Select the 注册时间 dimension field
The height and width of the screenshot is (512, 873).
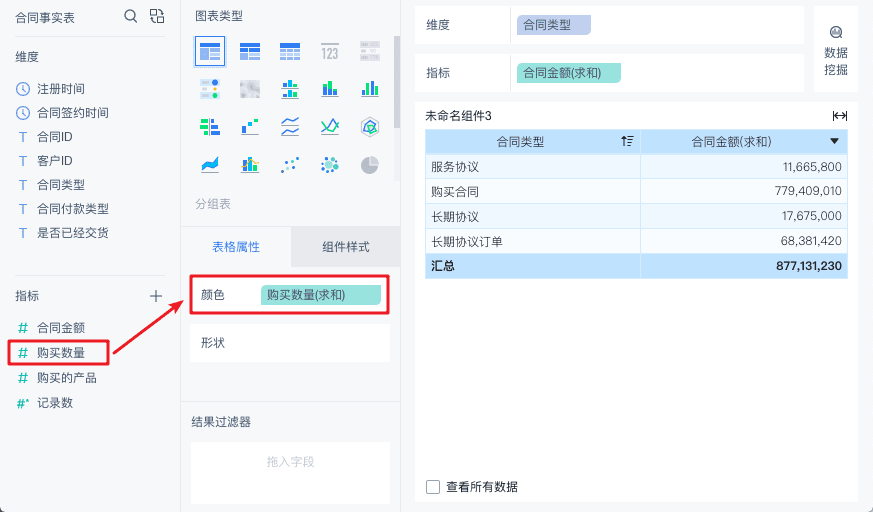(61, 88)
